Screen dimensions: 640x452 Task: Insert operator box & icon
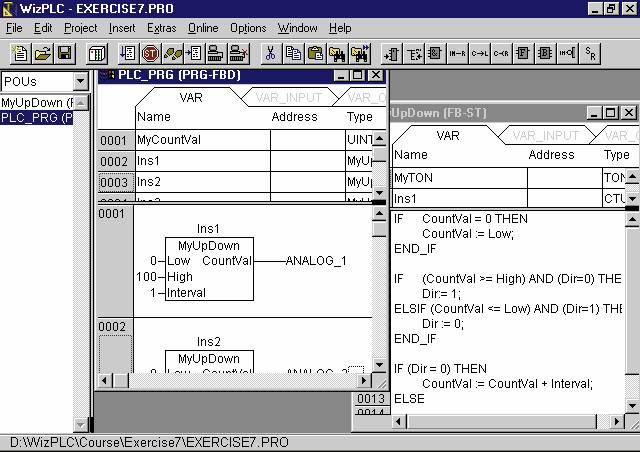(436, 53)
